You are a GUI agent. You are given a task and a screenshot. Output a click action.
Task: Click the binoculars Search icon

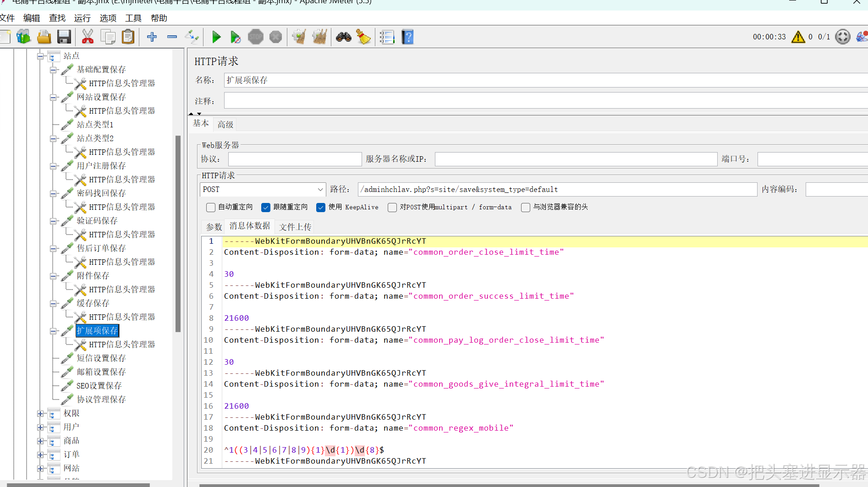pyautogui.click(x=344, y=37)
